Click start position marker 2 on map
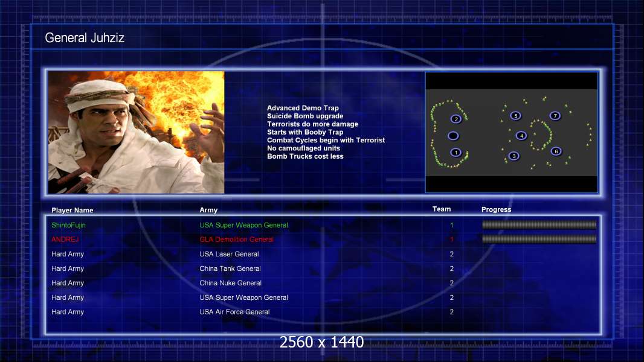Viewport: 644px width, 362px height. pos(456,119)
